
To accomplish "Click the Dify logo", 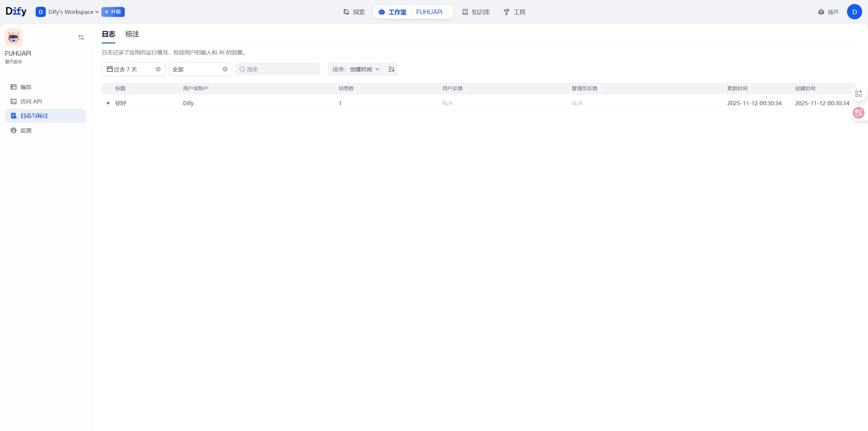I will pyautogui.click(x=16, y=12).
